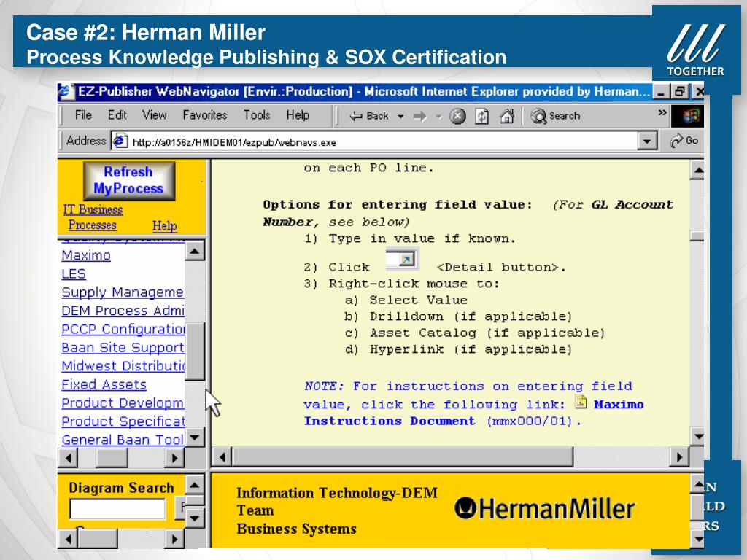The image size is (747, 560).
Task: Click Diagram Search pane scroll up arrow
Action: pos(194,485)
